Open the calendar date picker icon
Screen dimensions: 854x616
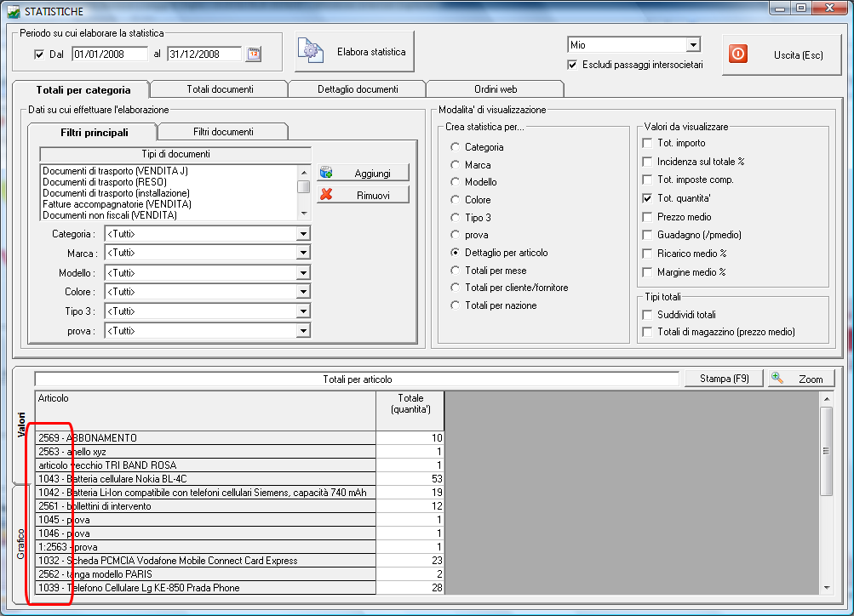pos(254,54)
